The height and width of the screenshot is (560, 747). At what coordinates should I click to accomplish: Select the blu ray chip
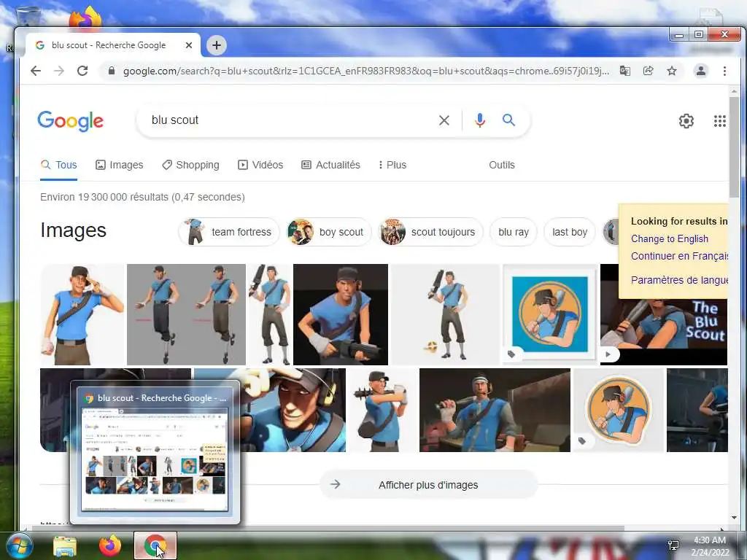pyautogui.click(x=514, y=232)
